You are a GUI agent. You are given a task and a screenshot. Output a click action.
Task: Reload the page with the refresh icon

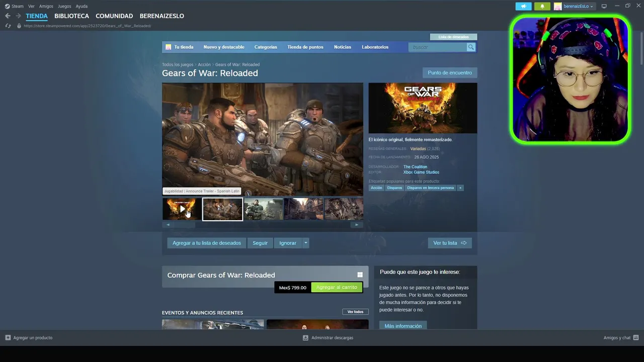pyautogui.click(x=8, y=26)
